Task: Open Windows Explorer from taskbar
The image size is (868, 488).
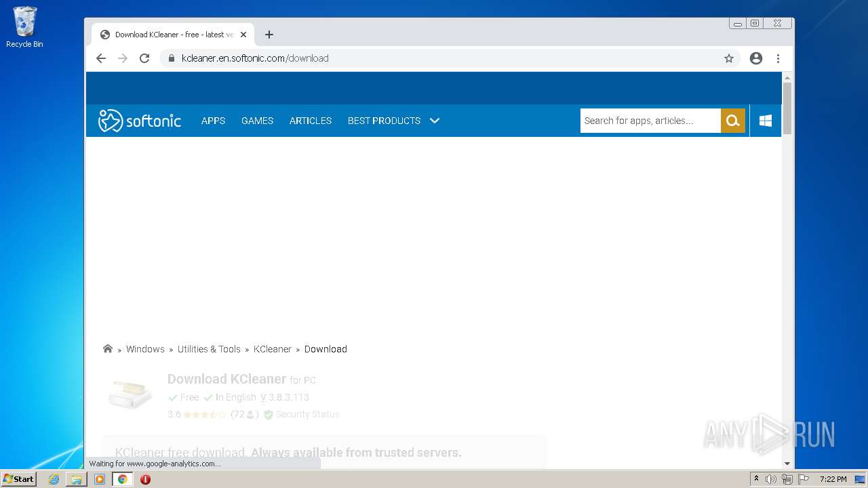Action: coord(77,479)
